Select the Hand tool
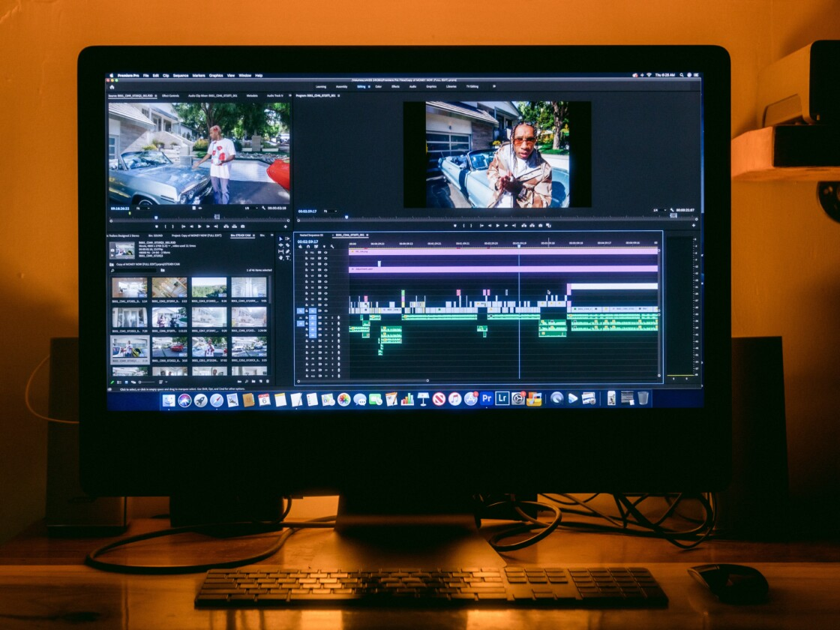 [280, 257]
